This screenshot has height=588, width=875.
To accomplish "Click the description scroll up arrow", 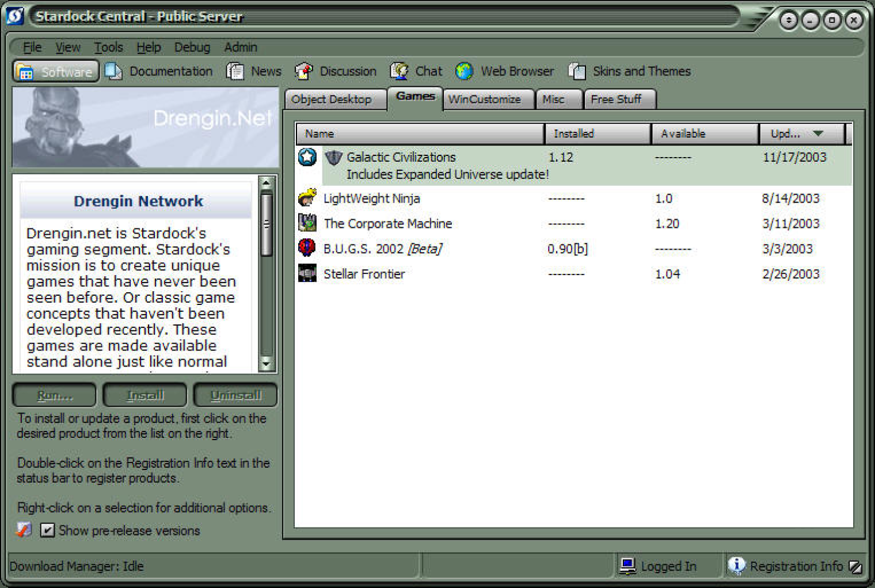I will [266, 184].
